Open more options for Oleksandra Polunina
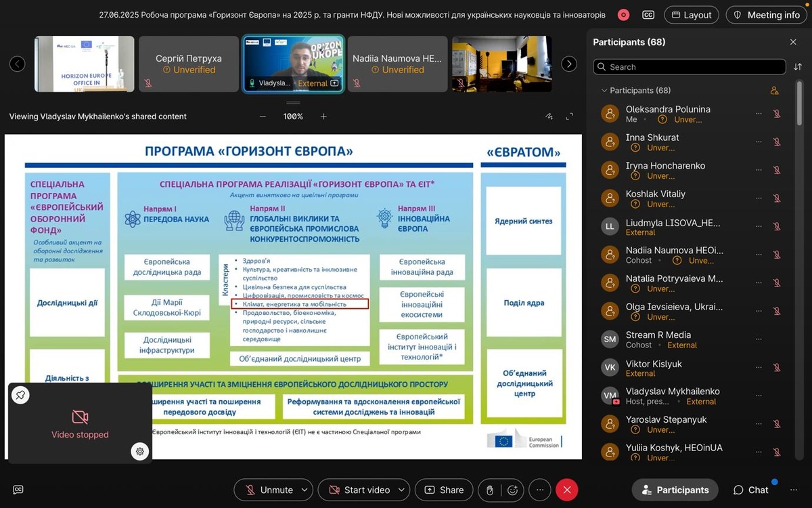 (x=759, y=114)
